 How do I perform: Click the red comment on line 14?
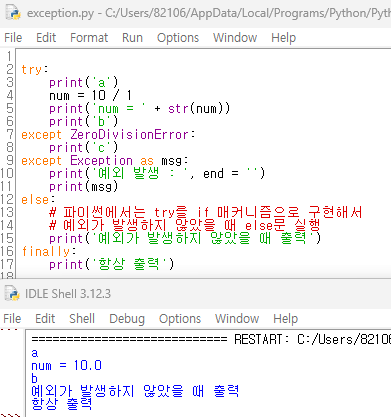pyautogui.click(x=185, y=225)
